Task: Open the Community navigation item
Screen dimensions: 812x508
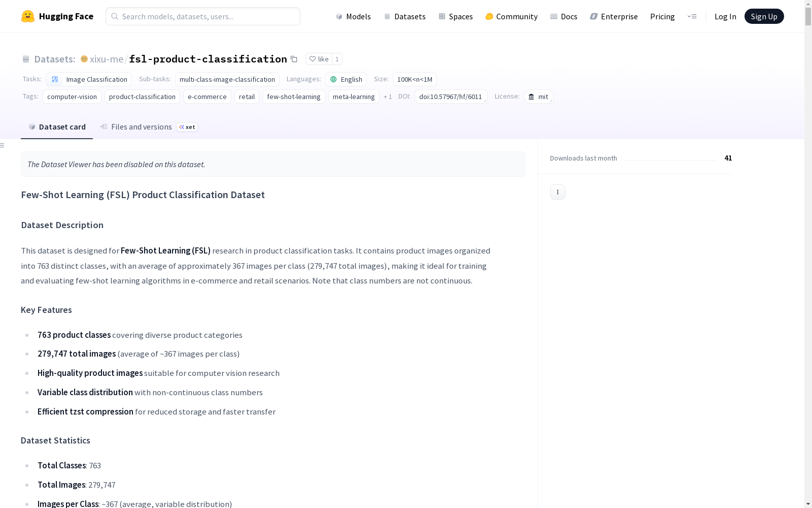Action: 512,16
